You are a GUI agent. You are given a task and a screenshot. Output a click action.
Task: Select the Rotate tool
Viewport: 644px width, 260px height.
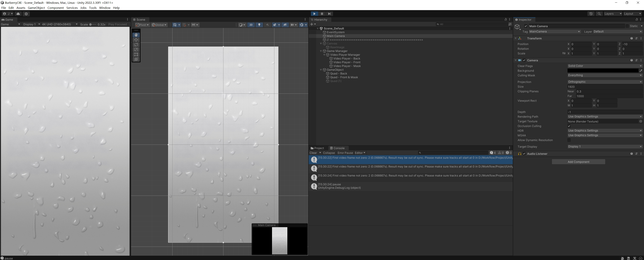136,45
